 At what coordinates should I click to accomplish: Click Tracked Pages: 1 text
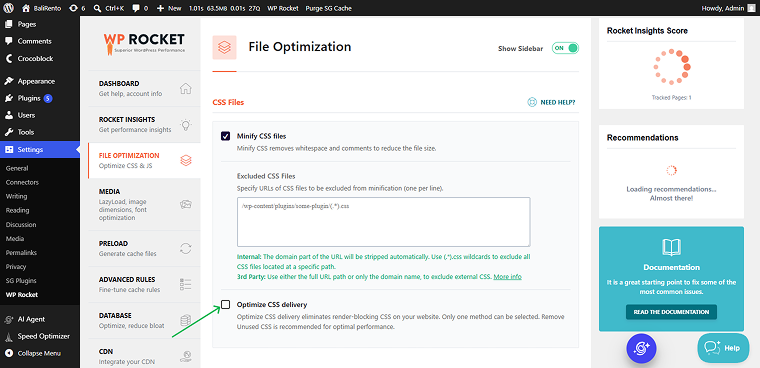pyautogui.click(x=671, y=97)
